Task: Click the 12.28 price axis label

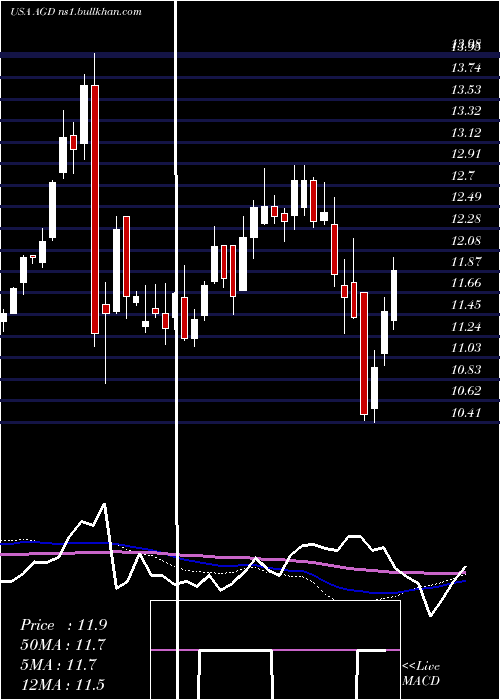Action: [467, 219]
